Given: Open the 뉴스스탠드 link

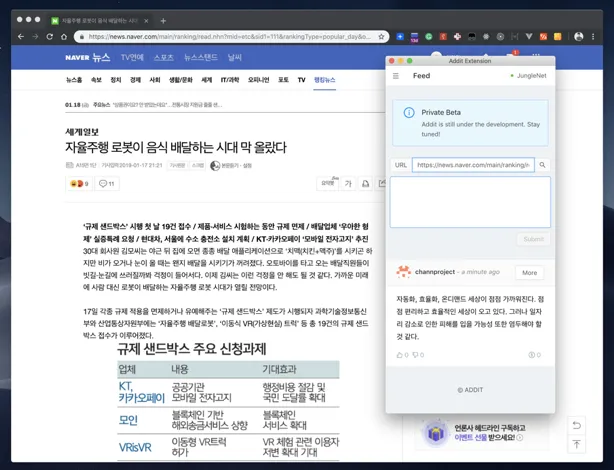Looking at the screenshot, I should (201, 58).
